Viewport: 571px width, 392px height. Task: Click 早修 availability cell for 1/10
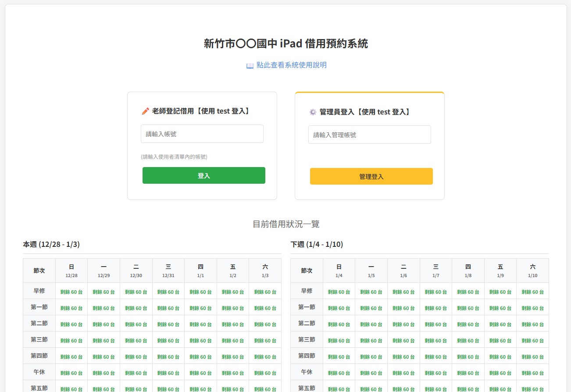click(533, 292)
